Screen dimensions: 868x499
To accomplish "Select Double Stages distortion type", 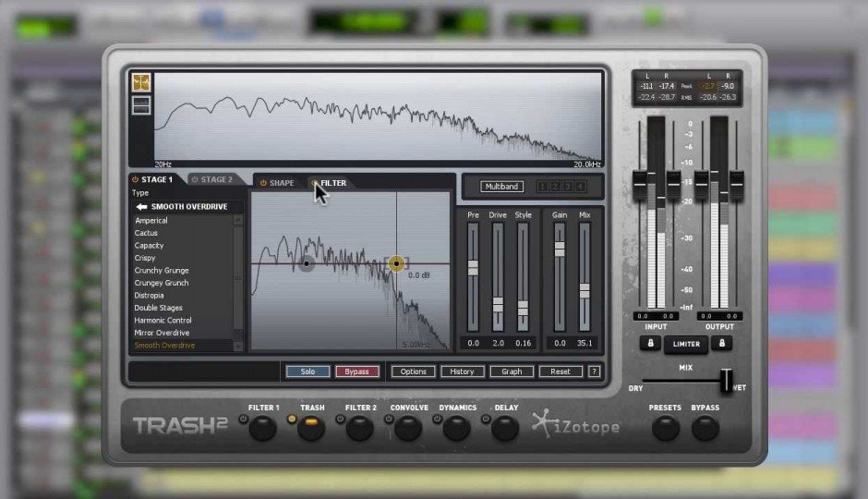I will coord(158,308).
